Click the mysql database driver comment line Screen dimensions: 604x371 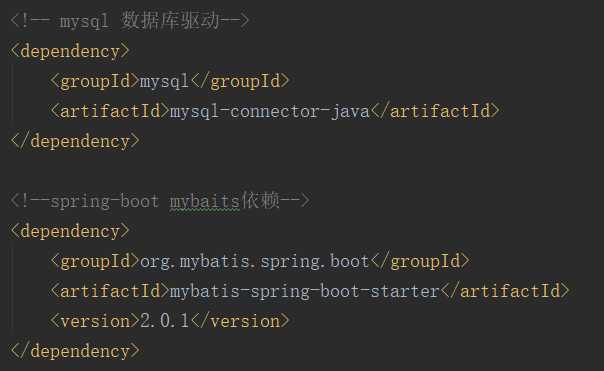(130, 20)
